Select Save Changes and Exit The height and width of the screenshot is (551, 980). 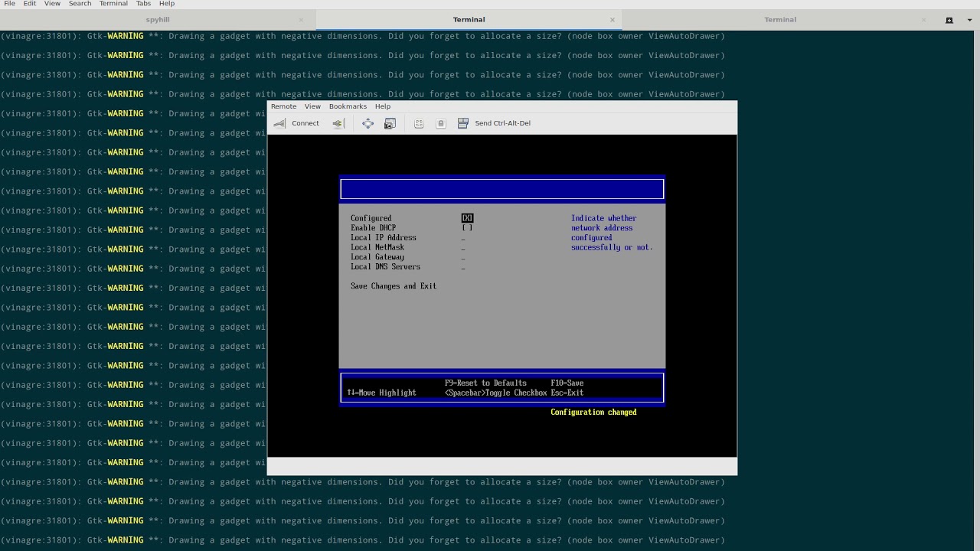tap(394, 286)
